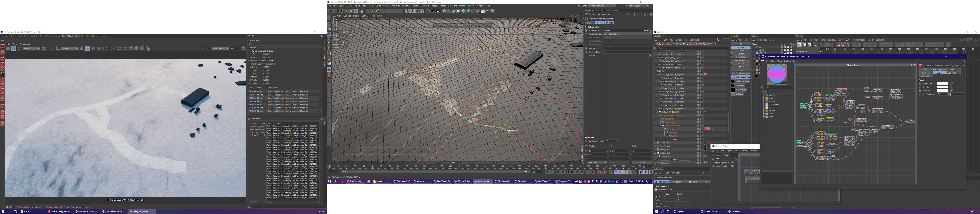Activate render region crop icon
Screen dimensions: 980x214
click(x=58, y=48)
